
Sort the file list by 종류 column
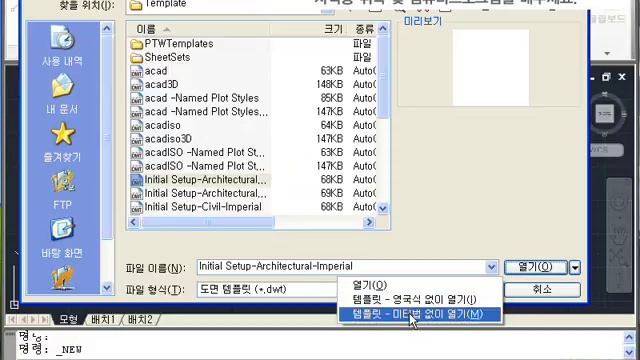(x=364, y=29)
